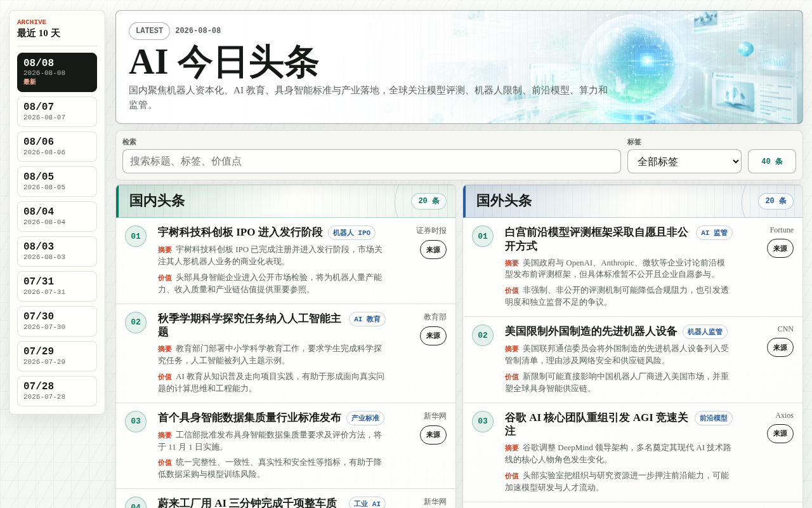Open the 美国限制外国制造的先进机器人设备 headline
812x508 pixels.
coord(591,331)
